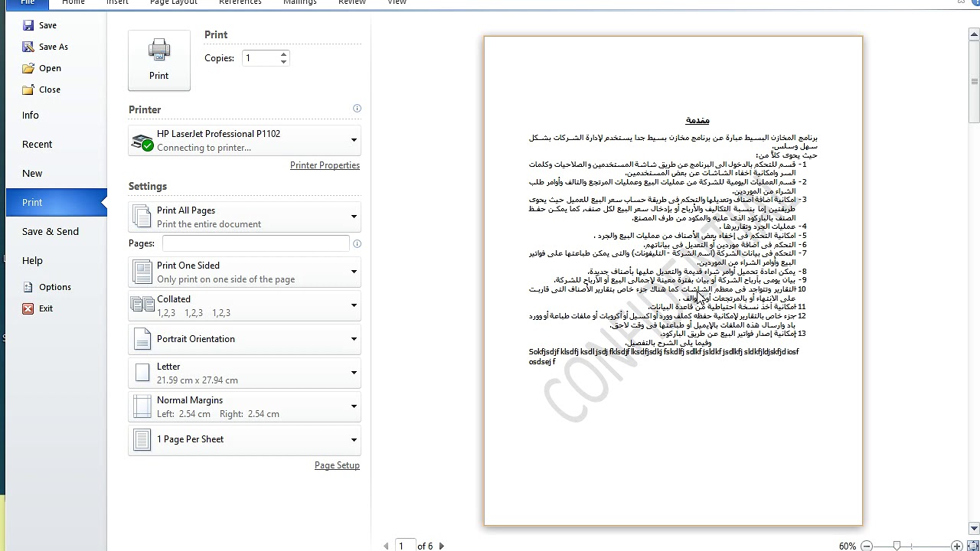Click the Pages info icon
The width and height of the screenshot is (980, 551).
click(x=357, y=243)
